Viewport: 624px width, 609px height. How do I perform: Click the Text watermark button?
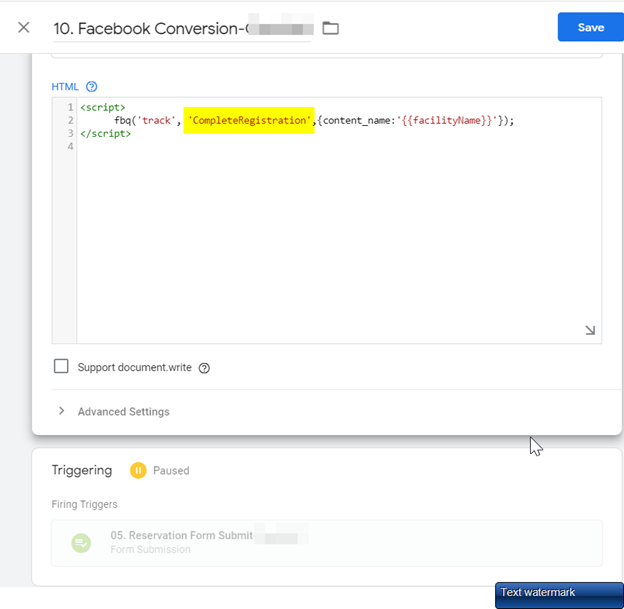[559, 595]
